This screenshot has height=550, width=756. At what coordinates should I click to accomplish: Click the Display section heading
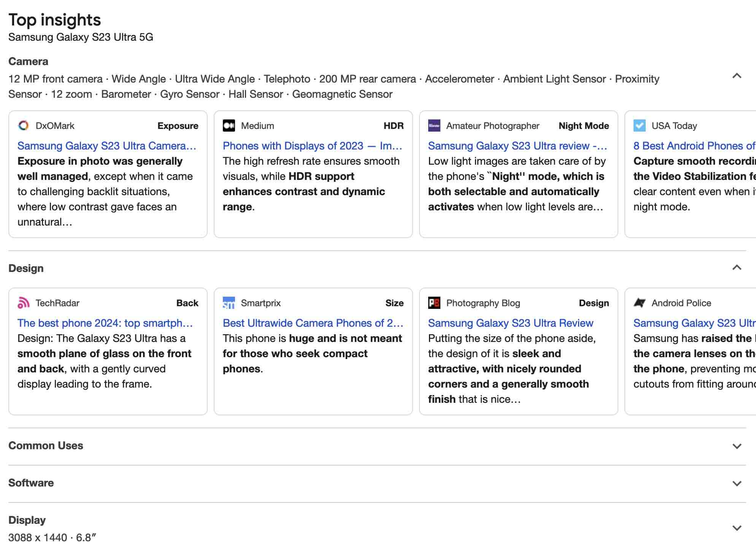click(27, 520)
